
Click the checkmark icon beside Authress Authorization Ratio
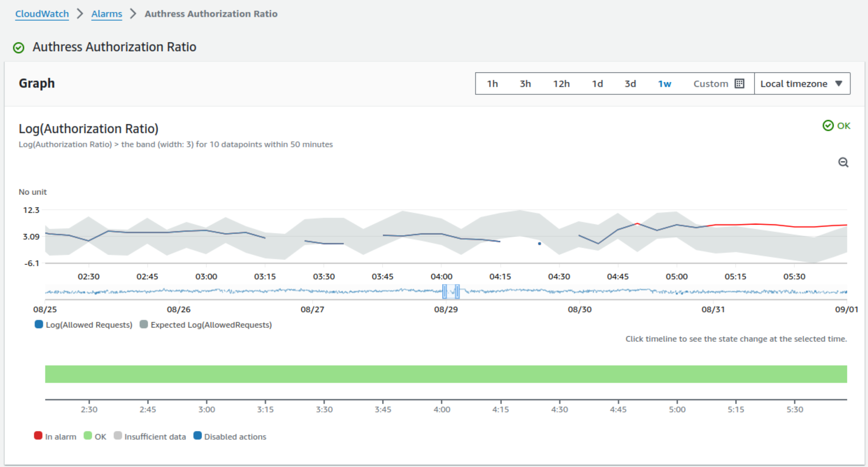18,47
